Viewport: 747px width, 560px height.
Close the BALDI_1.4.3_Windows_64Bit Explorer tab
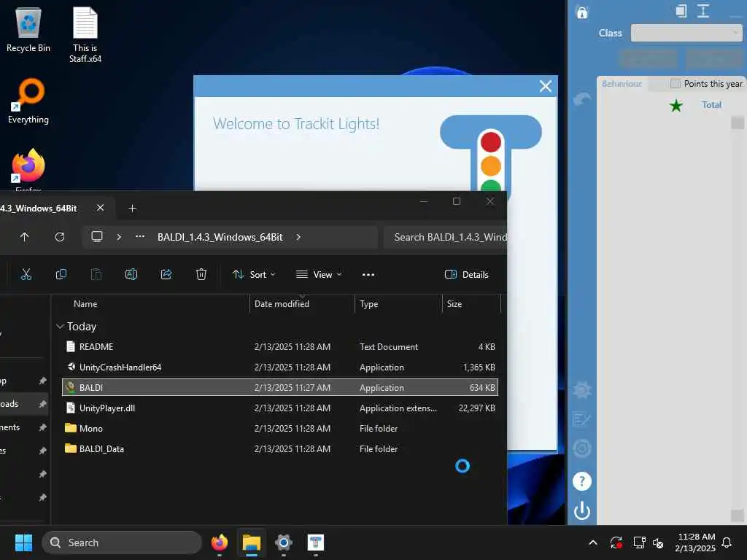pos(100,208)
